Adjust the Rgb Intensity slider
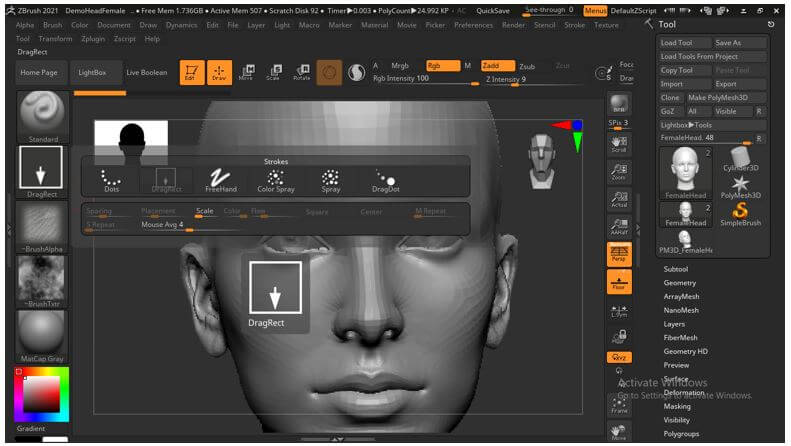Viewport: 791px width, 446px height. 426,79
